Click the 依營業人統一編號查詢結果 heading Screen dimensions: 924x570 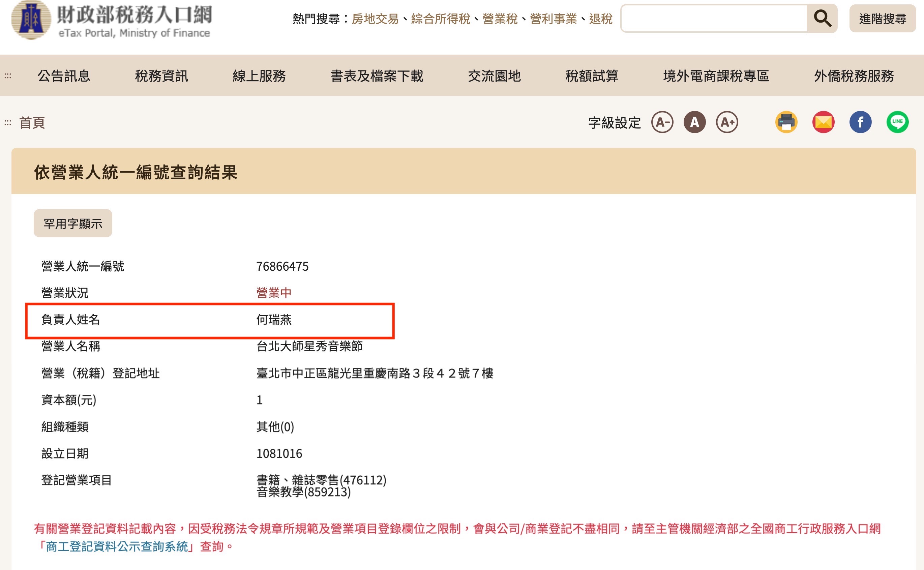136,172
